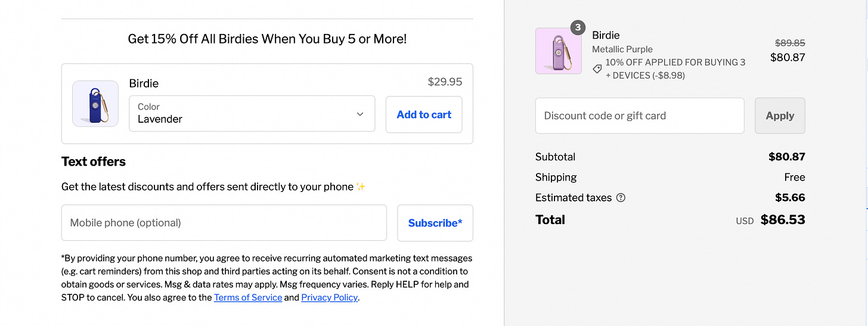Focus the Mobile phone input field

tap(224, 223)
